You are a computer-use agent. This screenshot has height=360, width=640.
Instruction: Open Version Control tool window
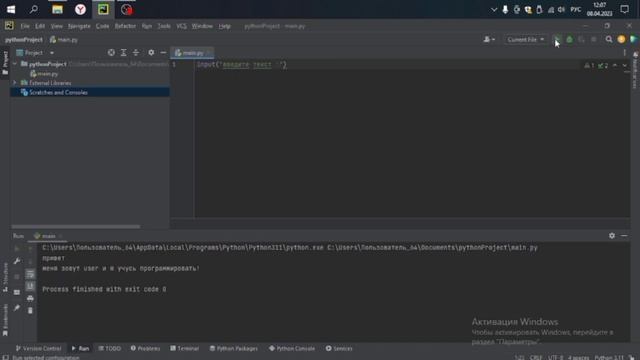click(x=38, y=349)
